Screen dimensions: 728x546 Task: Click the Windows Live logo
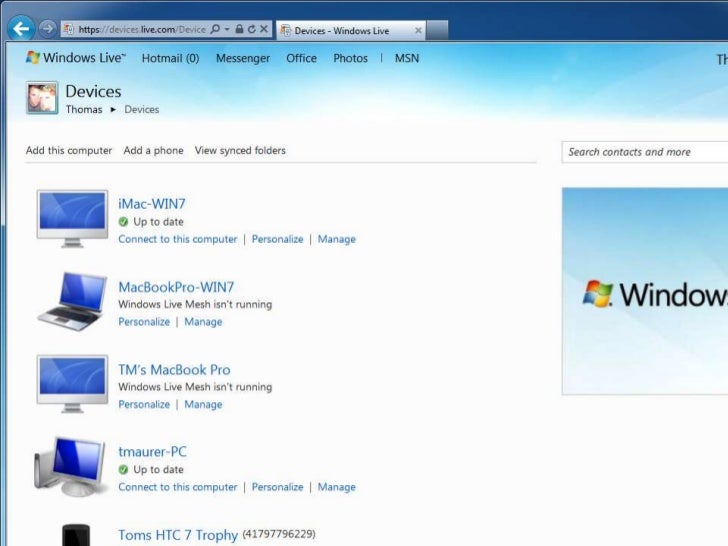[x=76, y=58]
